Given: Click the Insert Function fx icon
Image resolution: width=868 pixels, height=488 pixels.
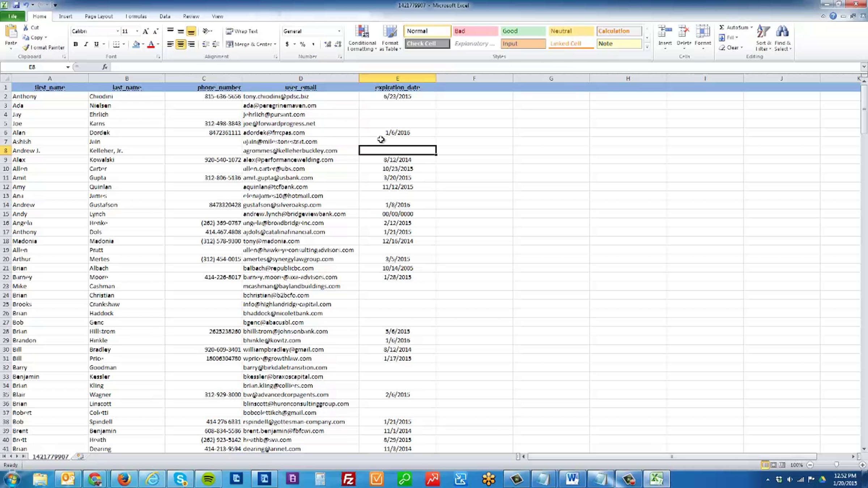Looking at the screenshot, I should pos(105,67).
